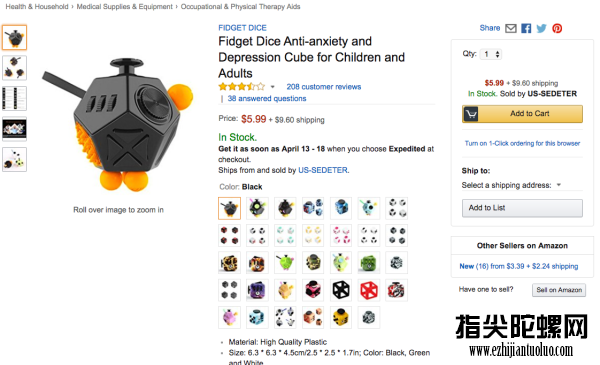Choose the black wireframe cube color option

point(341,290)
